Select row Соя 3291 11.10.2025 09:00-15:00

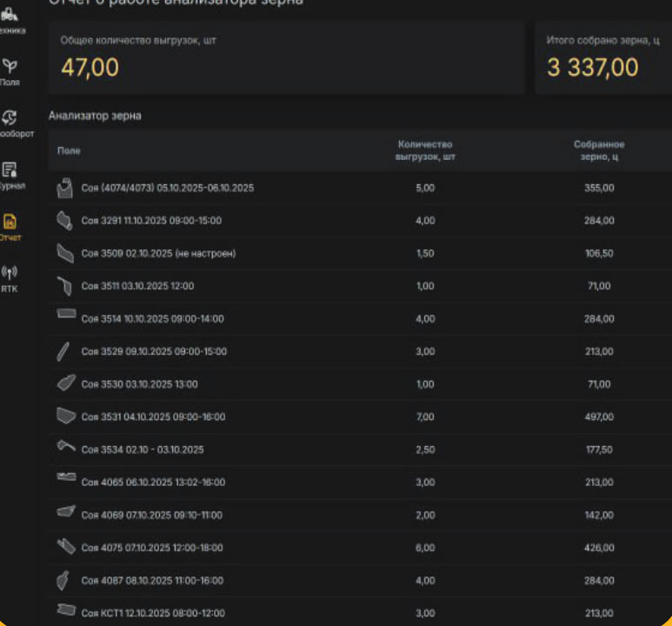click(360, 221)
